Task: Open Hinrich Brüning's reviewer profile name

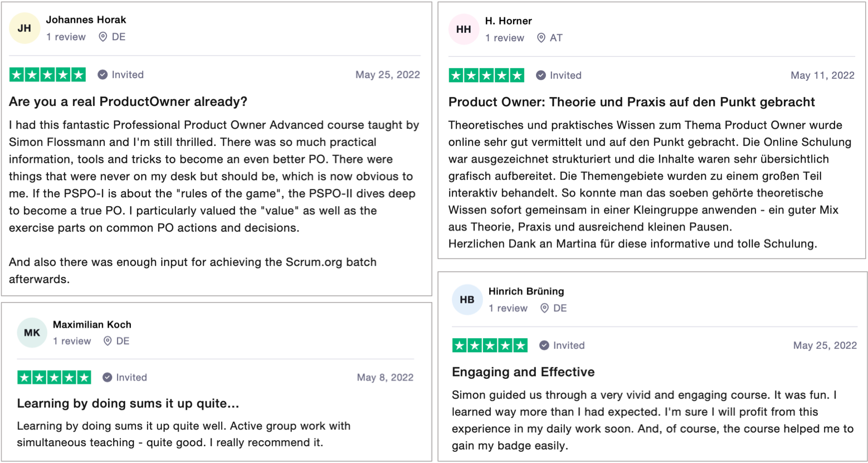Action: point(526,291)
